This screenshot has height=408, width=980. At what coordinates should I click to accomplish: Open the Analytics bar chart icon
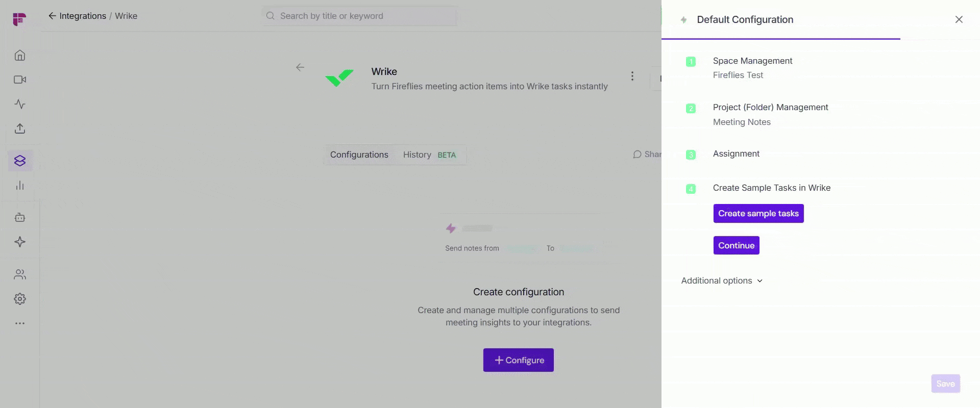tap(20, 186)
